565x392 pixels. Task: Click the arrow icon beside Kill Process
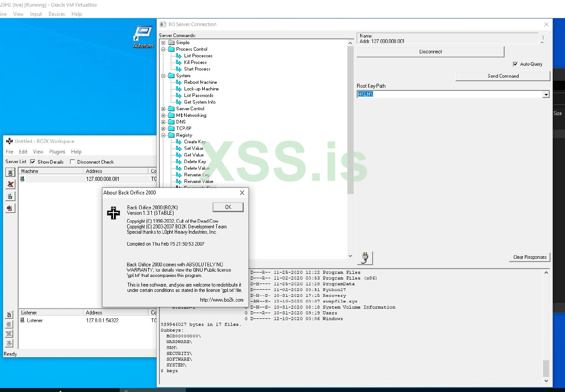pyautogui.click(x=179, y=63)
